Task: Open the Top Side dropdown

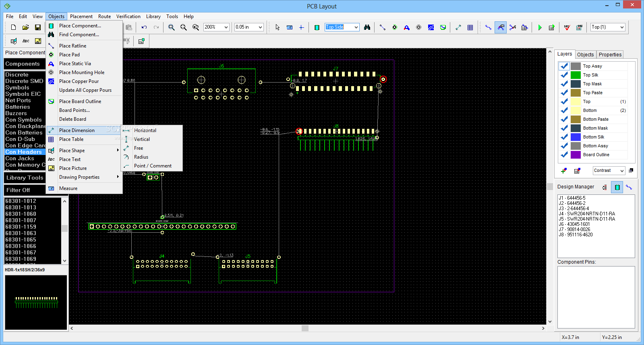Action: pyautogui.click(x=356, y=27)
